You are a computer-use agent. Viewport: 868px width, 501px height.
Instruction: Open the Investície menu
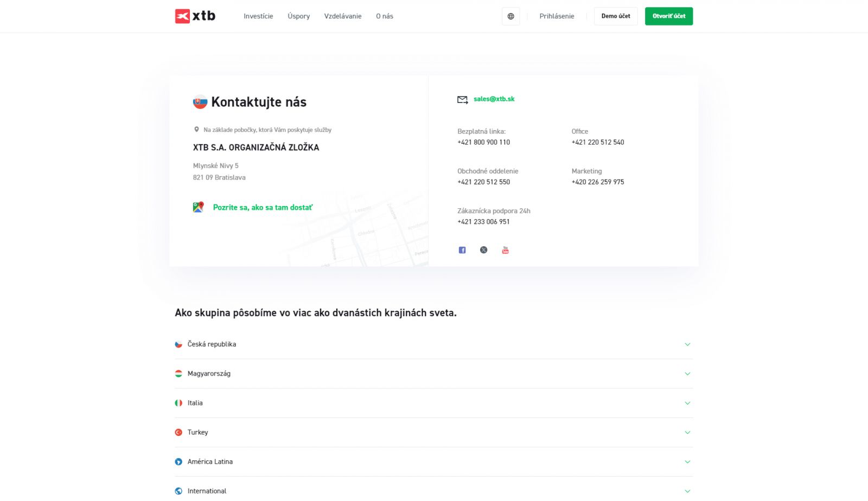[258, 16]
